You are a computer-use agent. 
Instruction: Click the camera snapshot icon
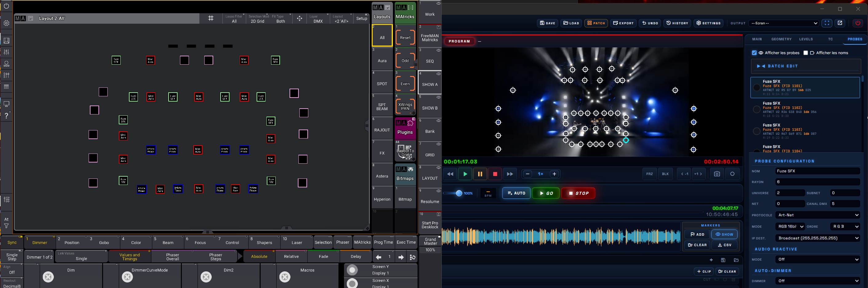(x=717, y=174)
